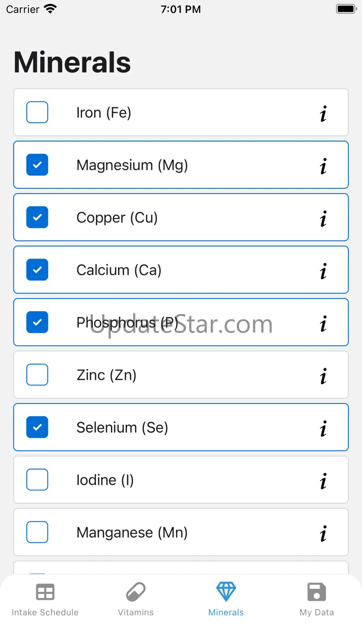The width and height of the screenshot is (362, 644).
Task: Show info for Magnesium (Mg)
Action: [323, 165]
